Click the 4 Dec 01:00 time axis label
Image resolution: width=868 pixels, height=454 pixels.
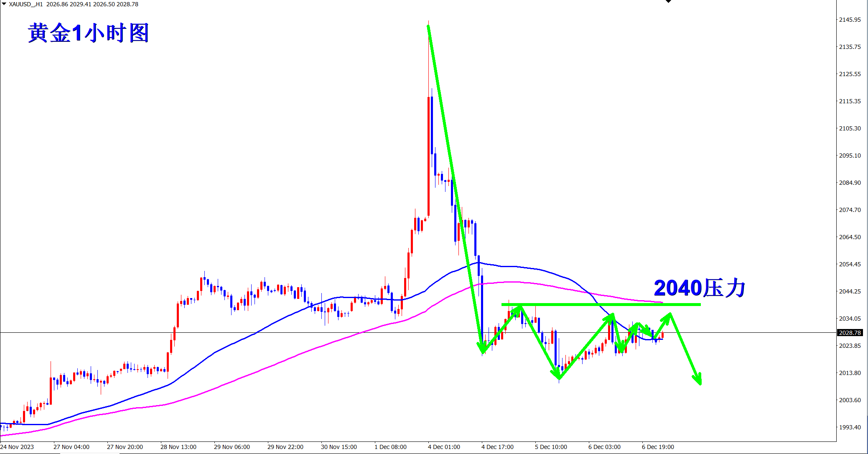tap(444, 447)
